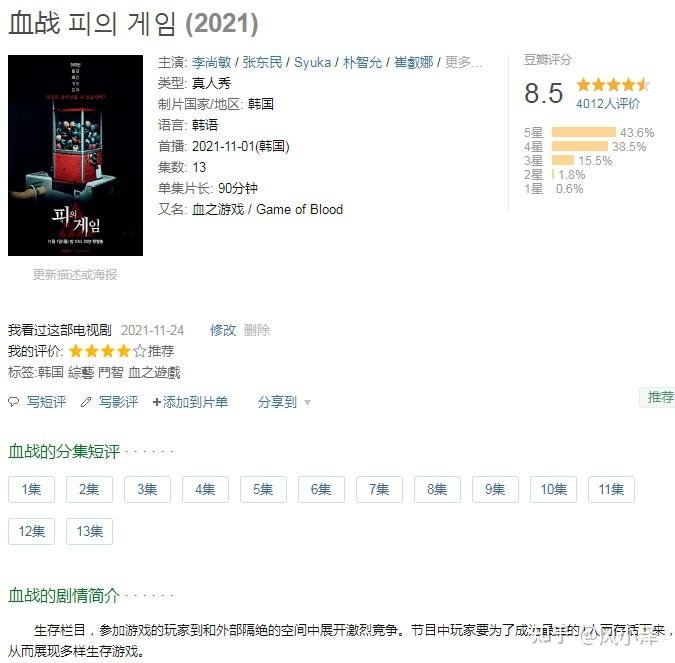This screenshot has height=663, width=675.
Task: Click the 删除 link
Action: 257,330
